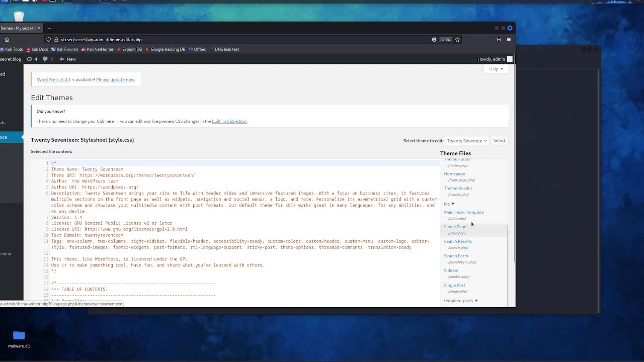Click code line 'Version: 1.4'

(66, 217)
